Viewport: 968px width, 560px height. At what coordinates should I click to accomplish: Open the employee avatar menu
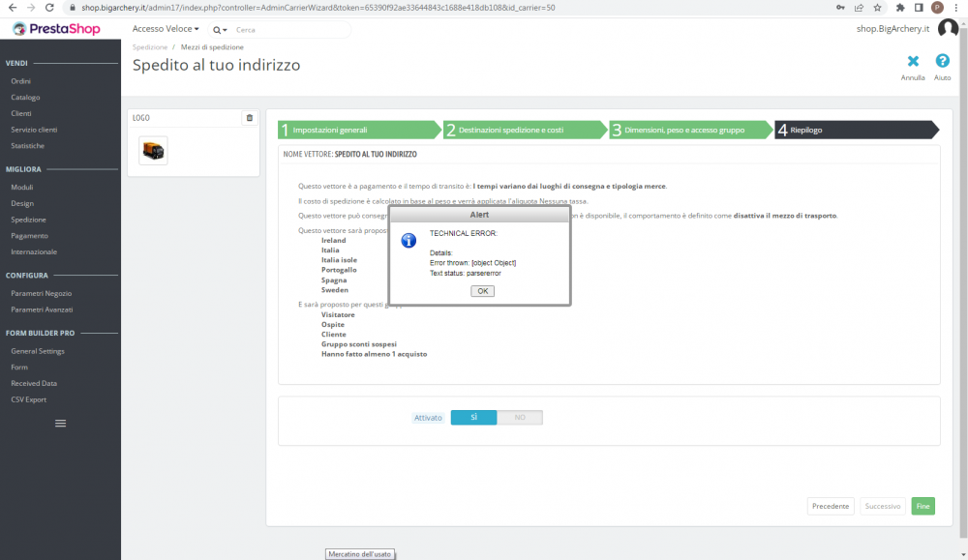(948, 28)
